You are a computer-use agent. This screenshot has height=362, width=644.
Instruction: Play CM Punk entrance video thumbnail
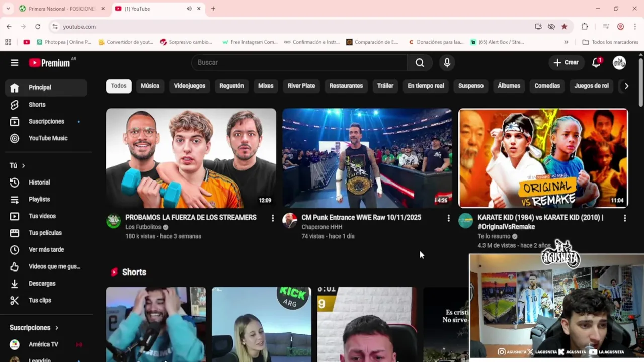click(367, 158)
